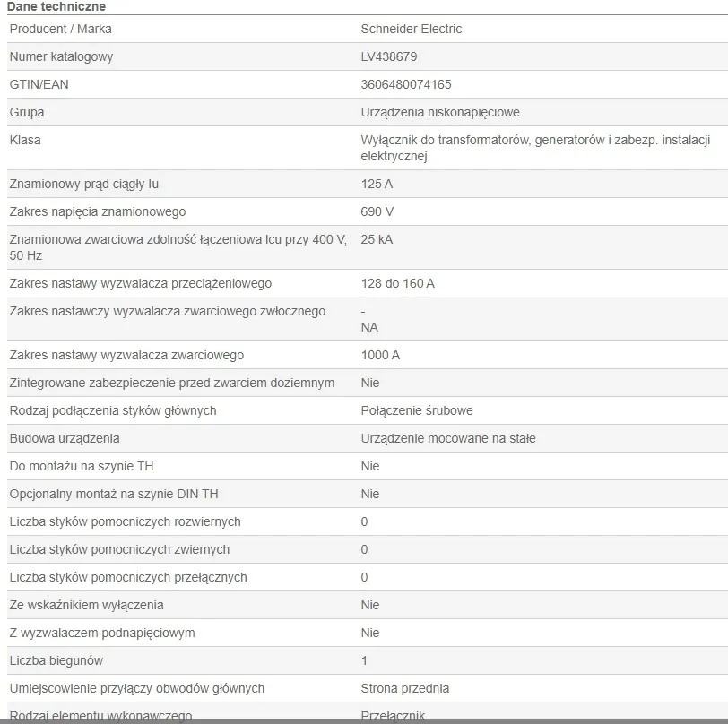Click the Producent / Marka label
Image resolution: width=728 pixels, height=724 pixels.
coord(60,29)
